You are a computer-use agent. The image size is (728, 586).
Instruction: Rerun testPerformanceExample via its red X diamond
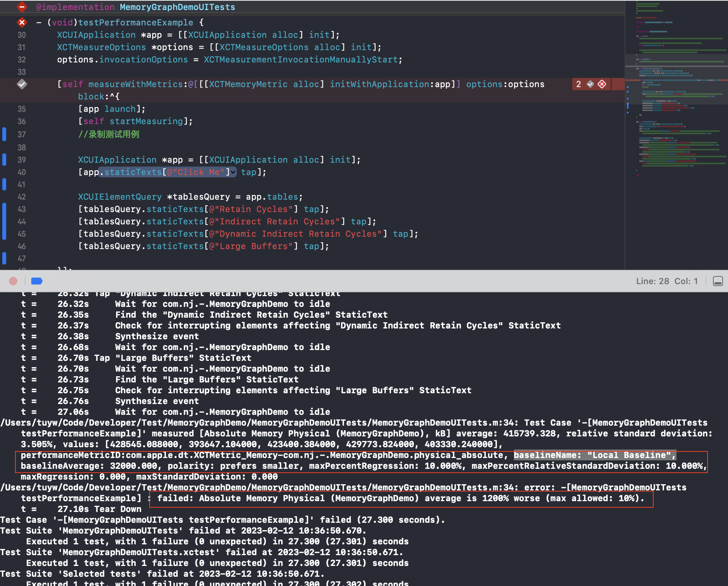click(x=22, y=22)
